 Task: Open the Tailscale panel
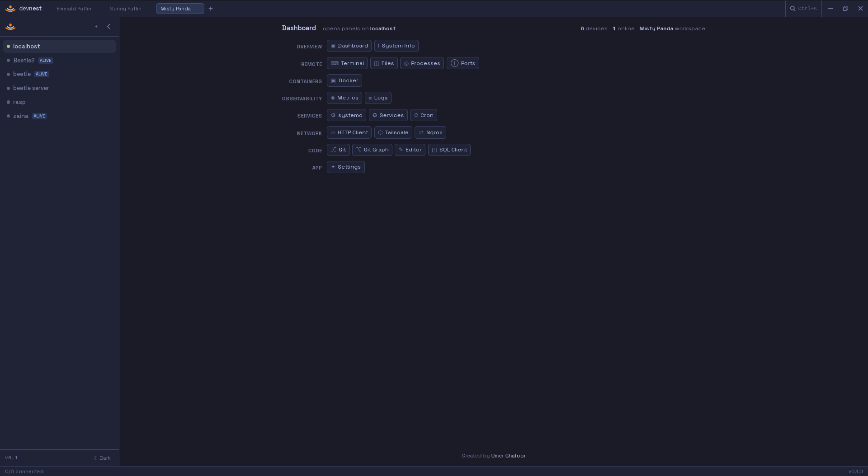point(393,132)
